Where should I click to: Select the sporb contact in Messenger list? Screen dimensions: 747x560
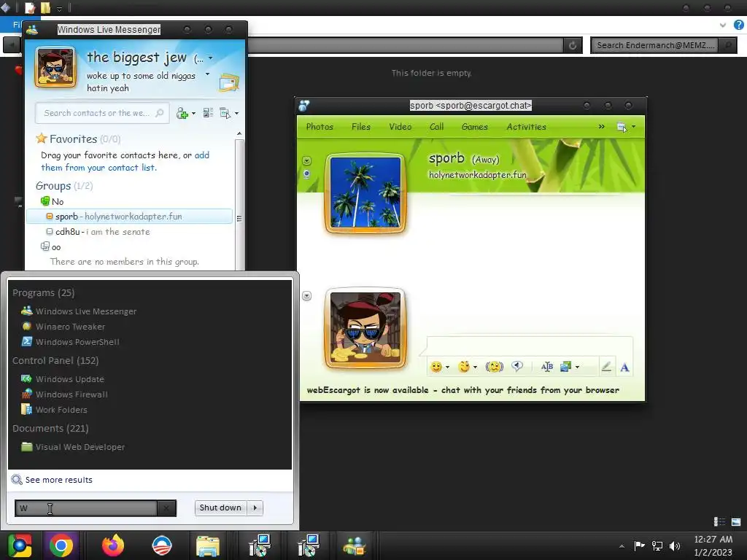130,216
